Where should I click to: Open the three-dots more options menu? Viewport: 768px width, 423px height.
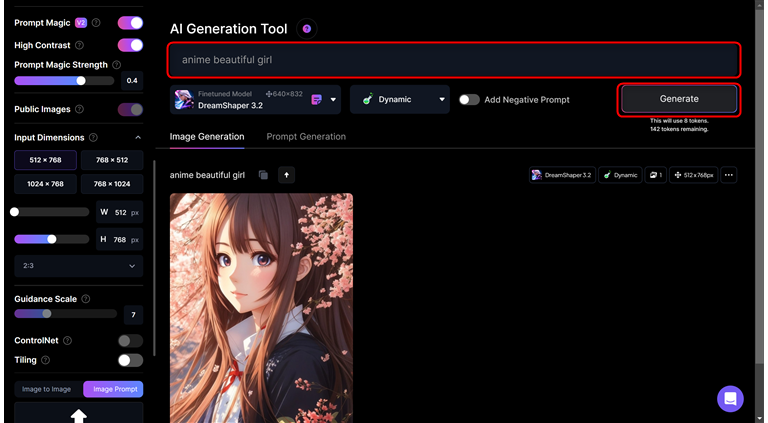click(x=728, y=175)
